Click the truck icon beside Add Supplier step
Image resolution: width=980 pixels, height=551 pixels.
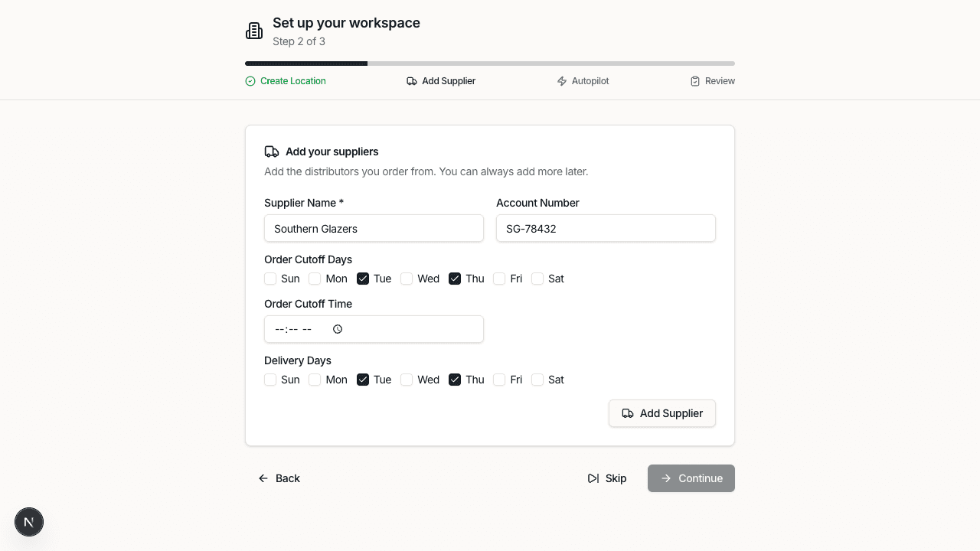pos(412,80)
